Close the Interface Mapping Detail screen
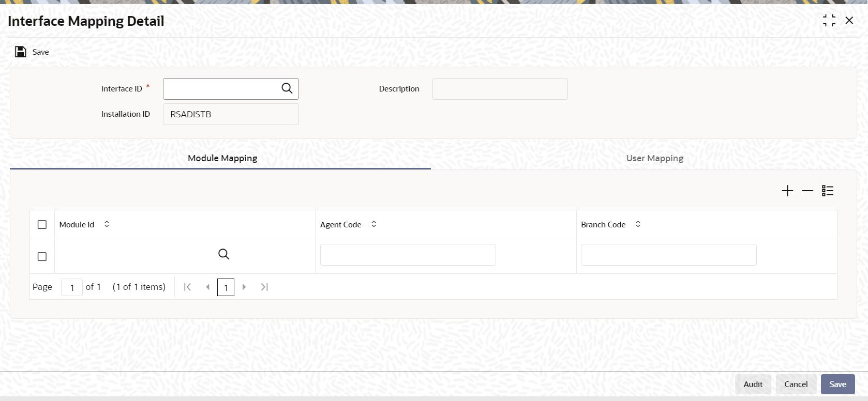 (849, 21)
